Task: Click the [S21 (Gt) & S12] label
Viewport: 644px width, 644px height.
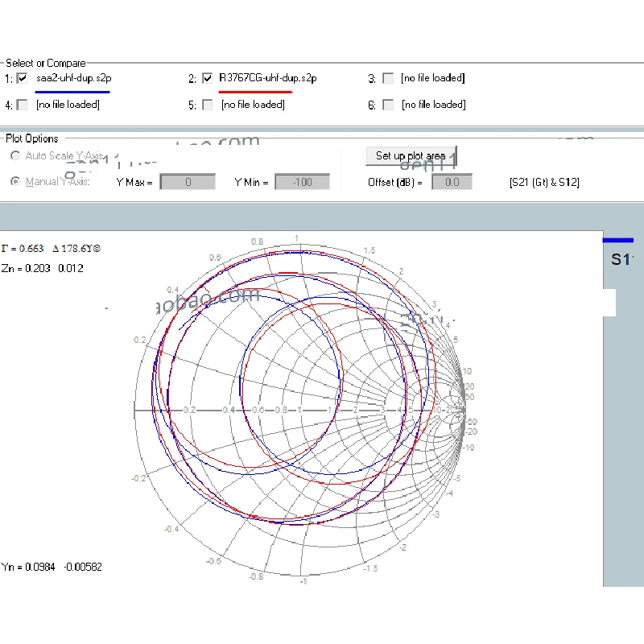Action: coord(544,182)
